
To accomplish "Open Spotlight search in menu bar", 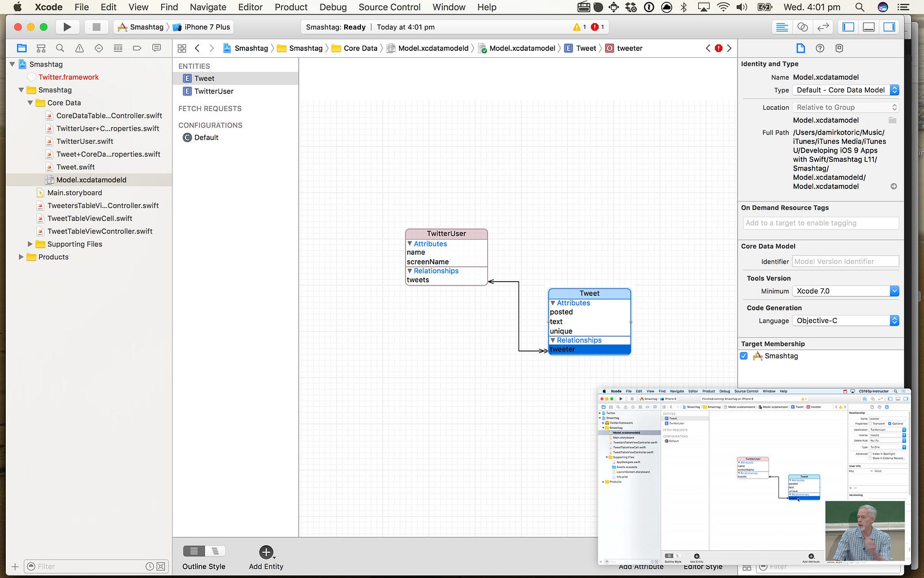I will pos(859,7).
